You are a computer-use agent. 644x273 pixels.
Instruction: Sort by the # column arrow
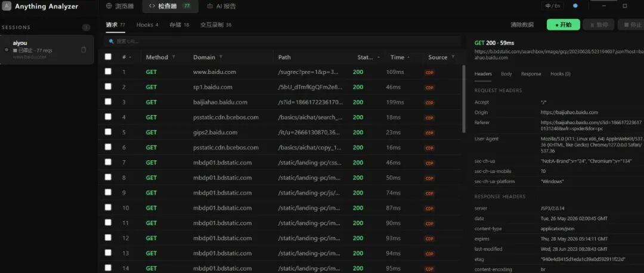[130, 57]
